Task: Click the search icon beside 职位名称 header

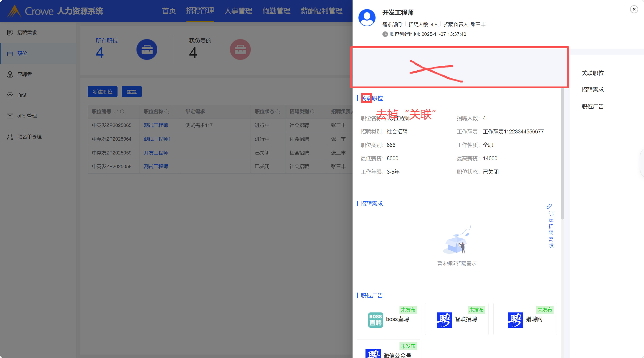Action: (x=167, y=111)
